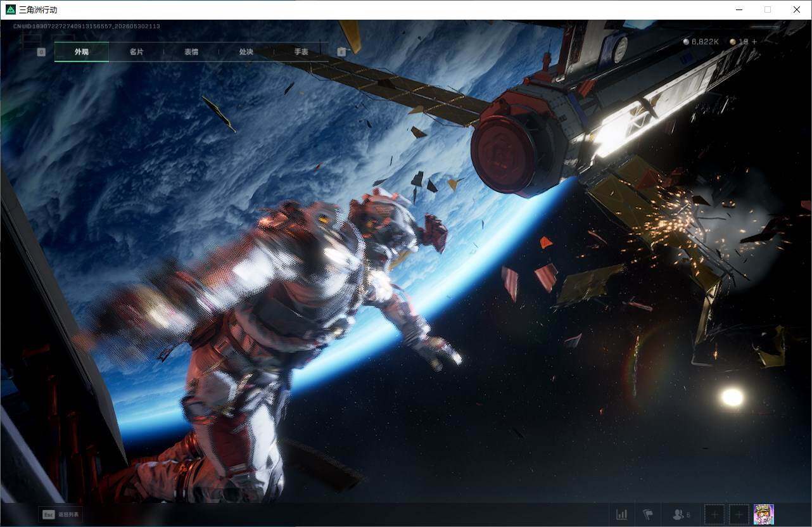This screenshot has width=812, height=527.
Task: Open the statistics bar chart icon
Action: click(622, 514)
